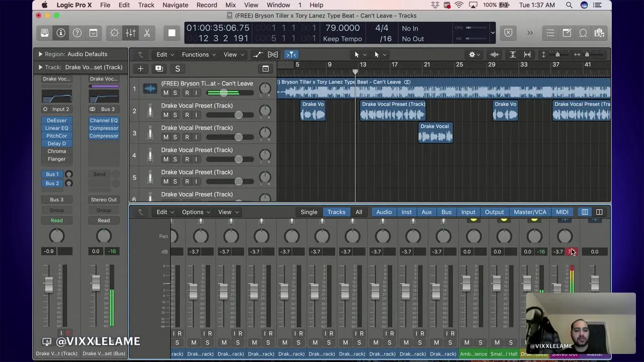Click the Stop transport button
Screen dimensions: 644x362
coord(172,33)
